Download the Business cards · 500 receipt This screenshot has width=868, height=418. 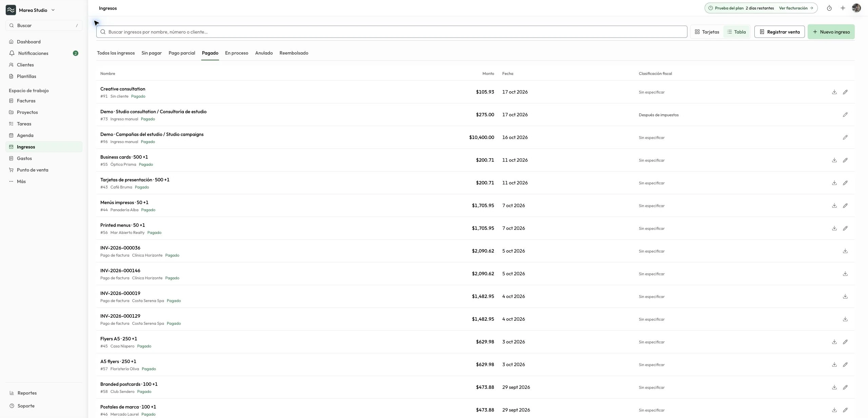(834, 160)
